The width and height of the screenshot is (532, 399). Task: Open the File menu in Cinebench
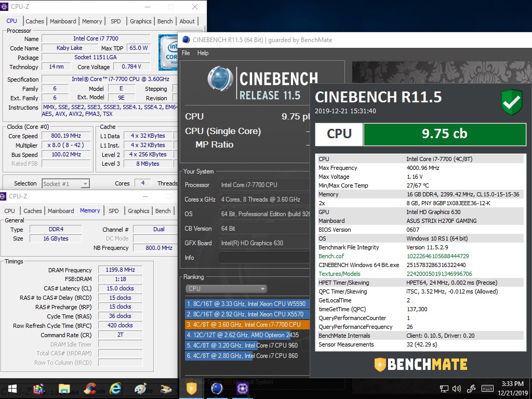186,53
